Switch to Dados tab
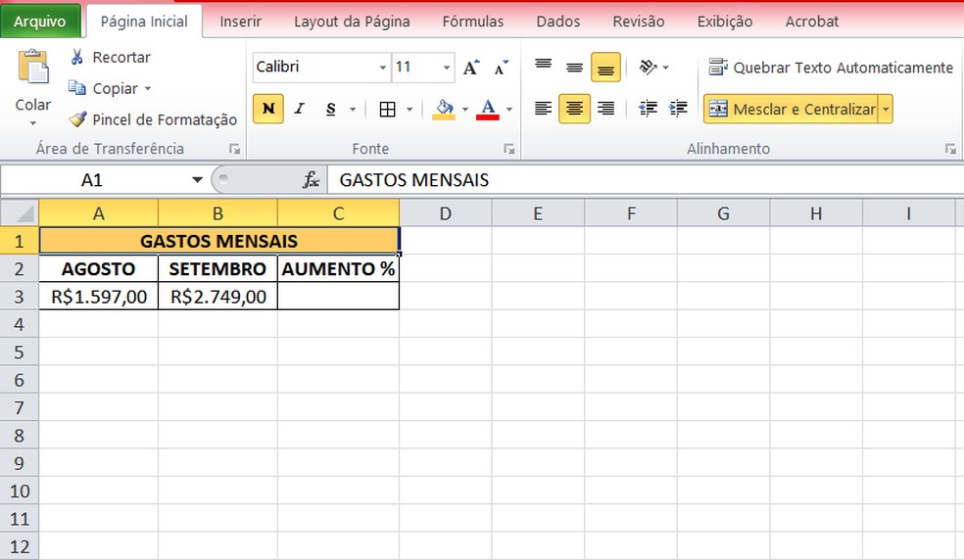The height and width of the screenshot is (560, 964). point(557,22)
